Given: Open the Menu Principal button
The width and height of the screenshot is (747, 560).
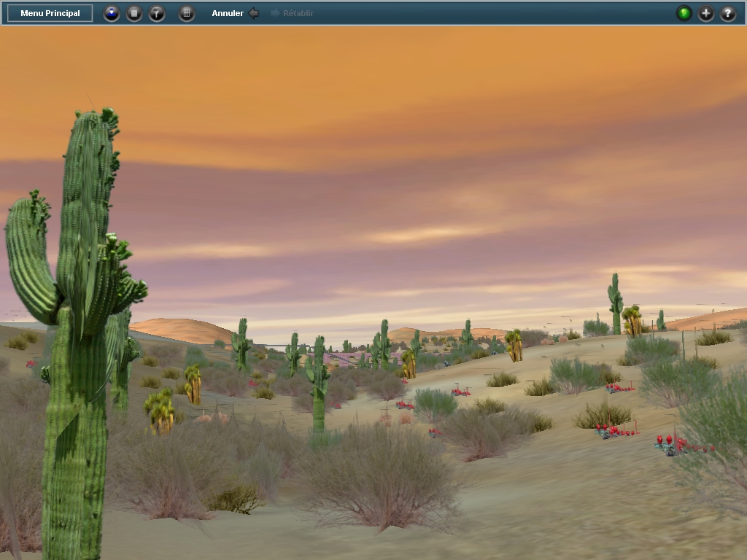Looking at the screenshot, I should pos(50,13).
